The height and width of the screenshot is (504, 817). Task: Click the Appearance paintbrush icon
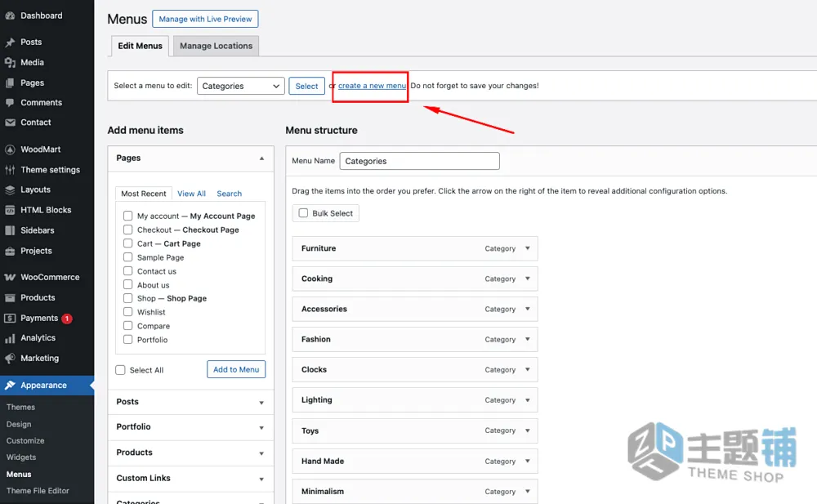pyautogui.click(x=10, y=386)
